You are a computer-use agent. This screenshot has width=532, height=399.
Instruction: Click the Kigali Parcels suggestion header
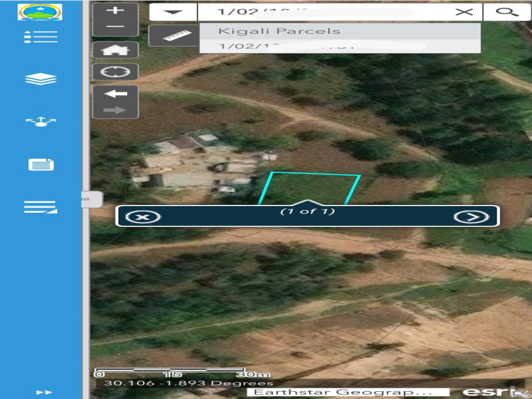pos(340,31)
